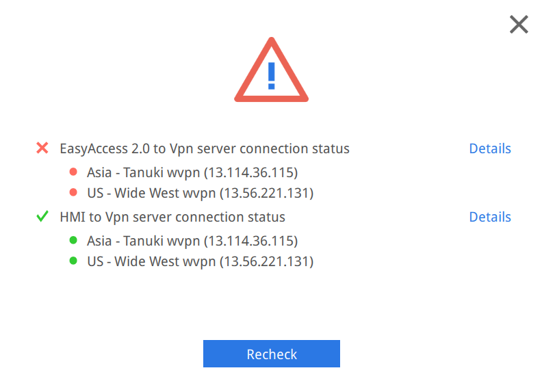Click the Recheck button
The width and height of the screenshot is (542, 392).
coord(272,354)
